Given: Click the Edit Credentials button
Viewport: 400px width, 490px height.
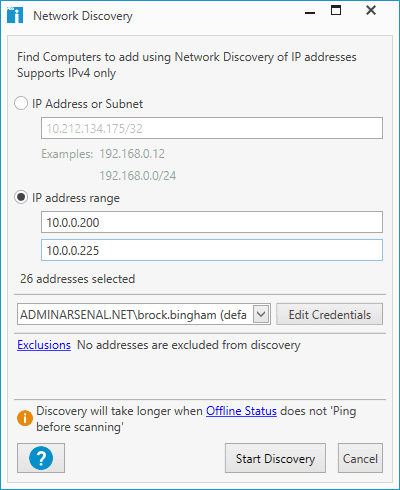Looking at the screenshot, I should click(329, 314).
